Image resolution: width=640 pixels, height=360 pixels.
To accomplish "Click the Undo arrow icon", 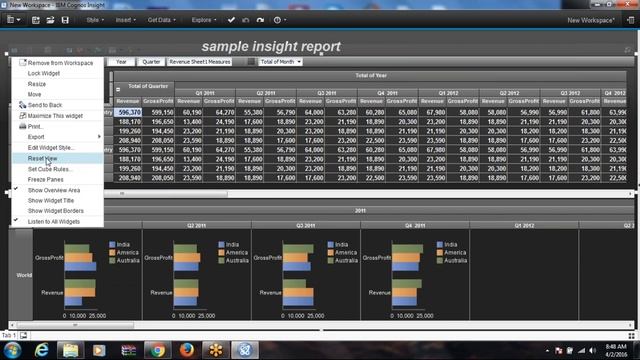I will 245,20.
